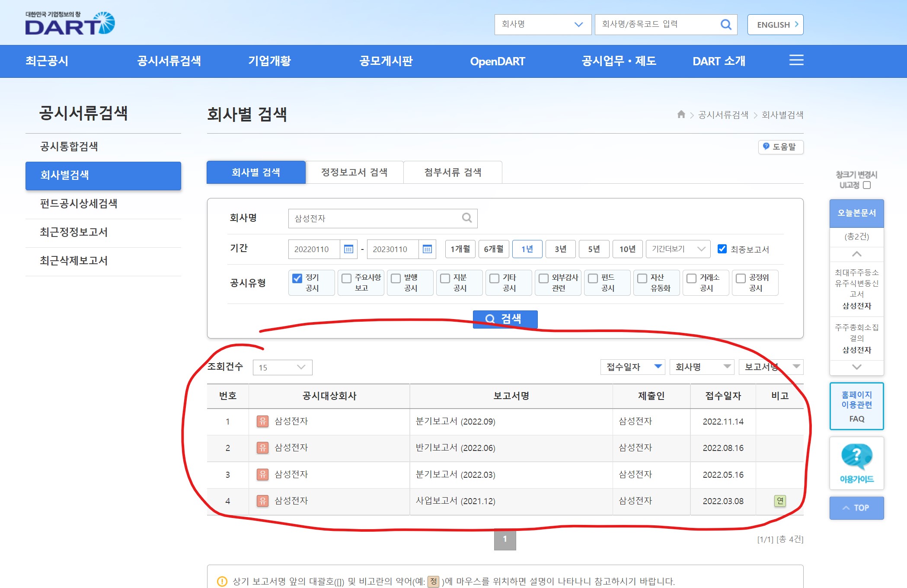Expand the 기간더보기 dropdown
This screenshot has height=588, width=907.
coord(678,249)
